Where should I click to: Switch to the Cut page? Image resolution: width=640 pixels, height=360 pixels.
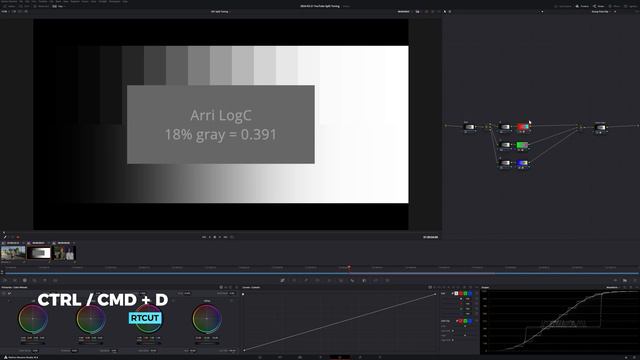pyautogui.click(x=280, y=357)
